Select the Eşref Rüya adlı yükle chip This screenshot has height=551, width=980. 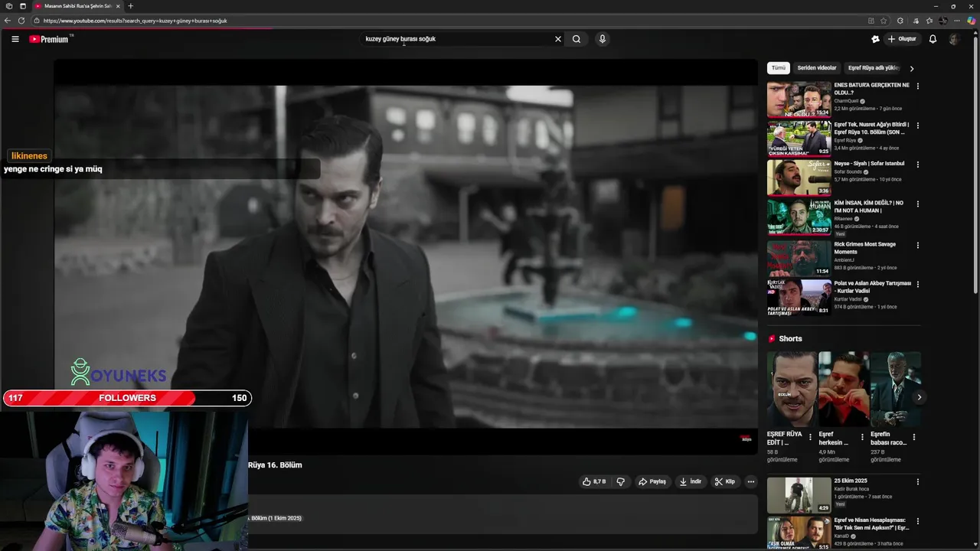[x=873, y=68]
